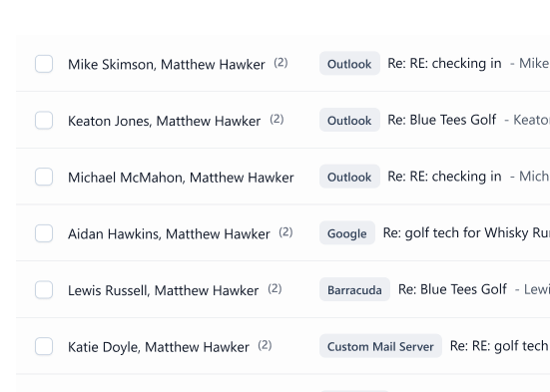
Task: Open Katie Doyle's 'Re: RE: golf tech' email
Action: click(499, 346)
